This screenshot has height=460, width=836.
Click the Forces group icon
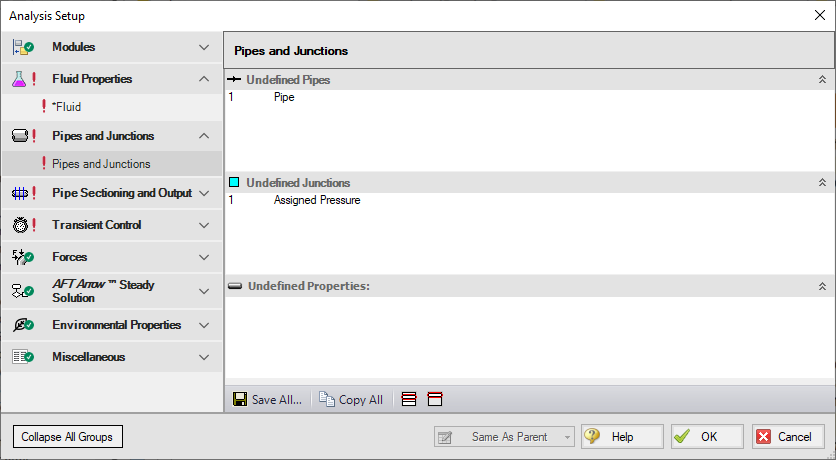(23, 257)
